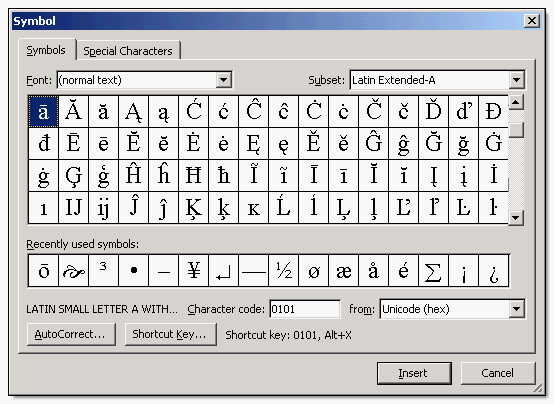Image resolution: width=554 pixels, height=404 pixels.
Task: Open the AutoCorrect dialog button
Action: (71, 334)
